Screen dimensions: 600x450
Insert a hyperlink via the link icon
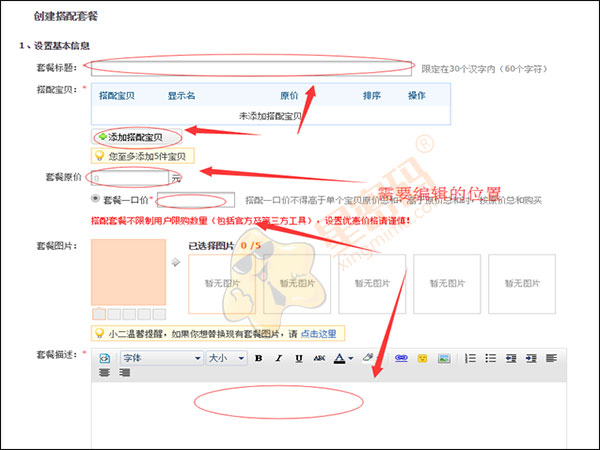tap(401, 358)
